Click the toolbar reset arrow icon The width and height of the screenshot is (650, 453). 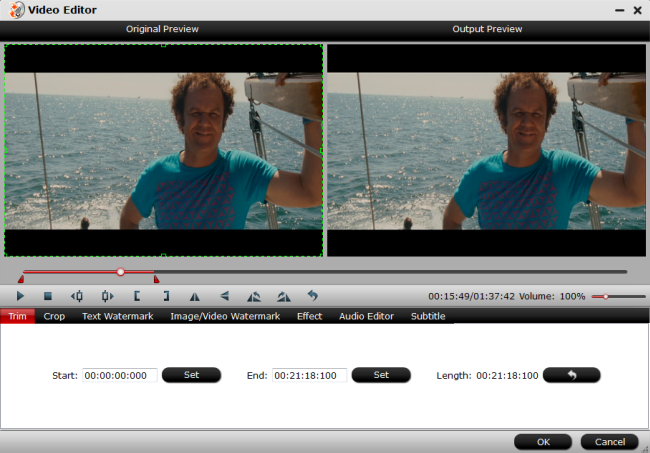(313, 296)
